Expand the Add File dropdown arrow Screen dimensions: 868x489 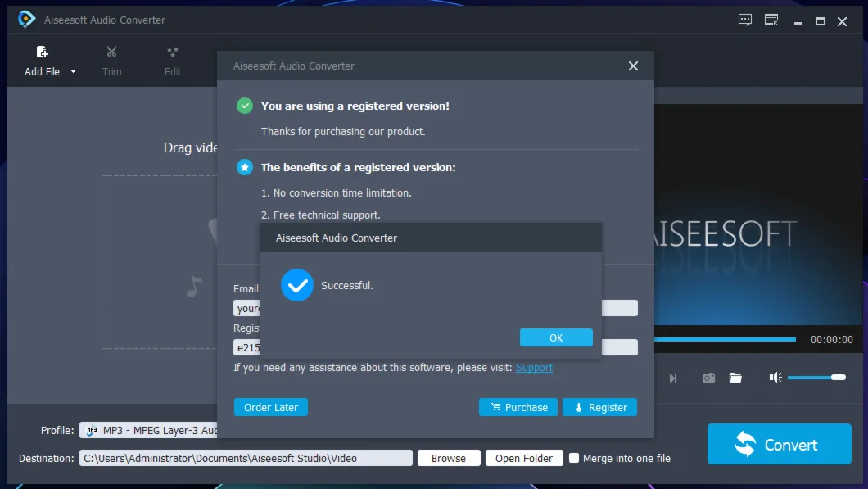(73, 72)
